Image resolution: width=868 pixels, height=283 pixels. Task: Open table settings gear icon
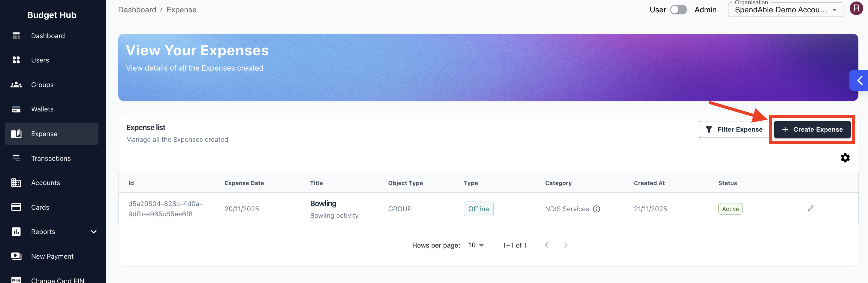845,158
